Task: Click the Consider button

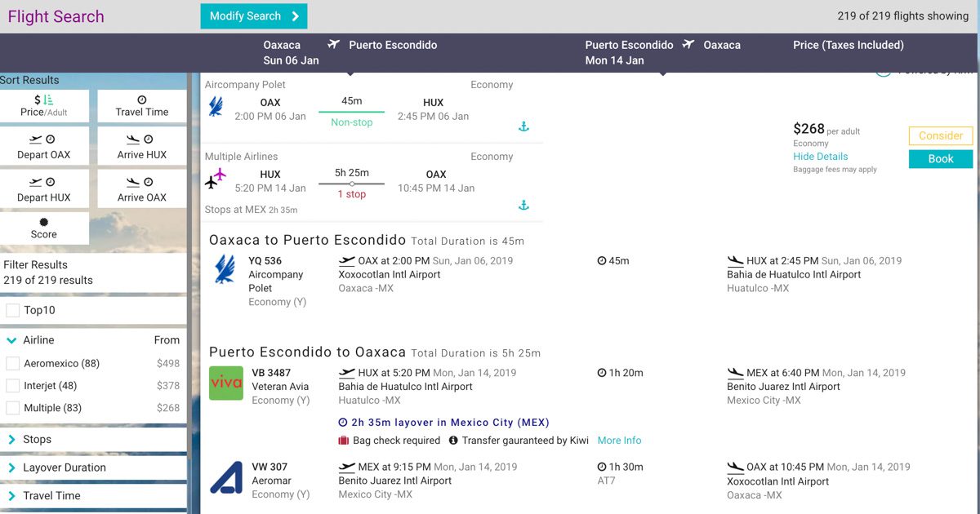Action: click(x=941, y=135)
